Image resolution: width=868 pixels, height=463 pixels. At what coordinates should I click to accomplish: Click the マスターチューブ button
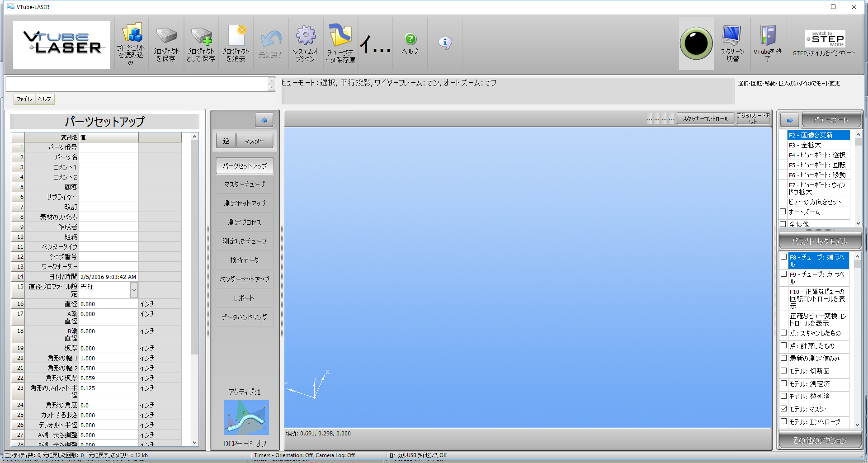tap(245, 184)
